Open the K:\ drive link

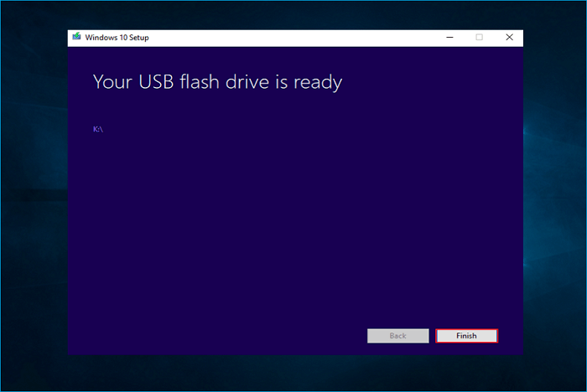[98, 129]
